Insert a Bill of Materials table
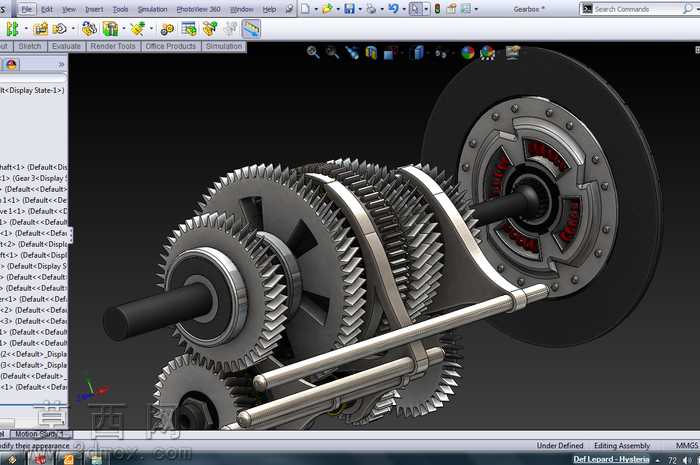 189,29
